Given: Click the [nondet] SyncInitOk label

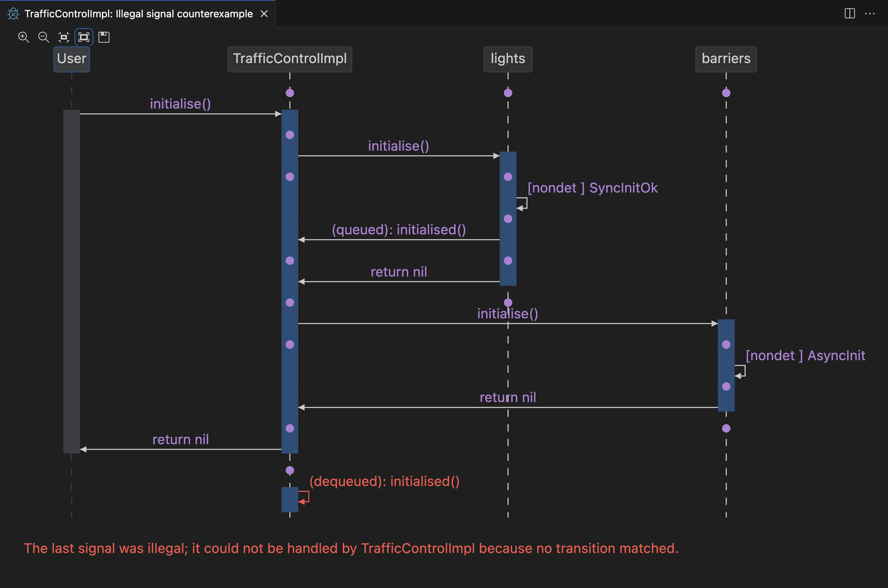Looking at the screenshot, I should 592,188.
